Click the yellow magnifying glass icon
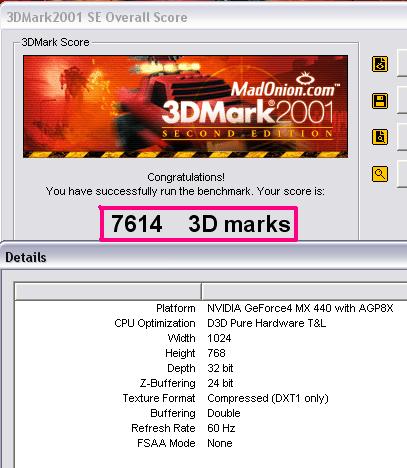This screenshot has height=468, width=407. pyautogui.click(x=380, y=174)
